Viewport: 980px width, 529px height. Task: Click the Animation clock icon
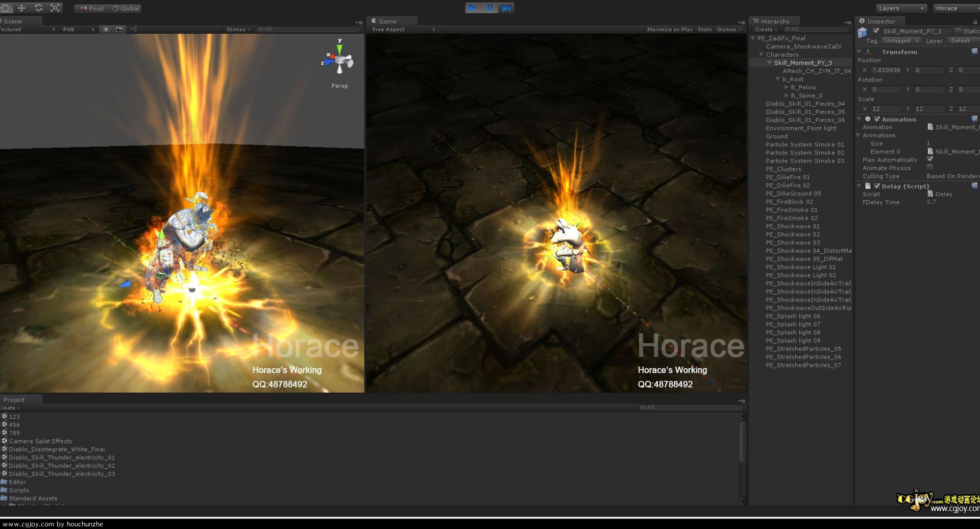[868, 119]
